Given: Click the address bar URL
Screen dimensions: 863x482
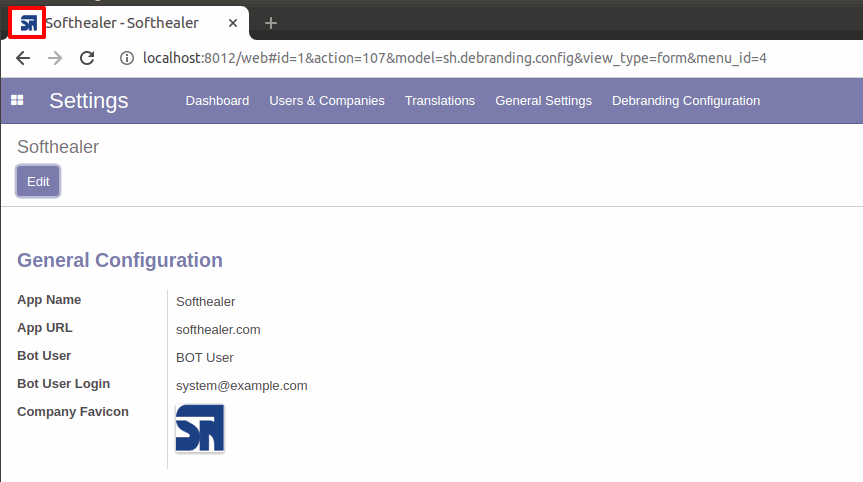Looking at the screenshot, I should tap(455, 58).
